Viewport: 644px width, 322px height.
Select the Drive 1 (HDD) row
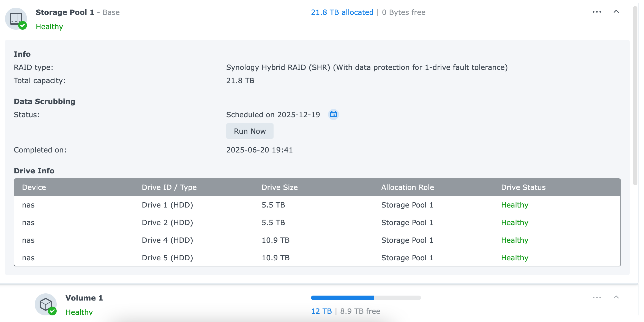tap(167, 205)
